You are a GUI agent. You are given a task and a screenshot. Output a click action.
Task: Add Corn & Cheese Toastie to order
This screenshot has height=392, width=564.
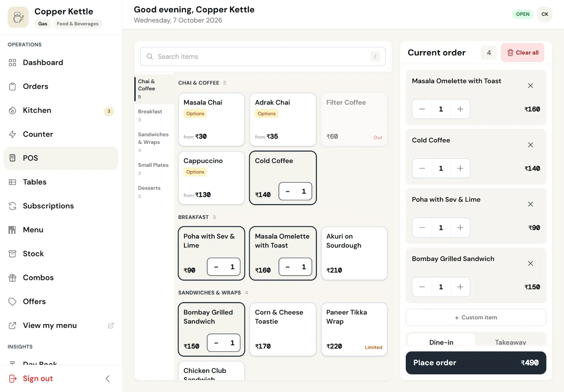click(283, 329)
